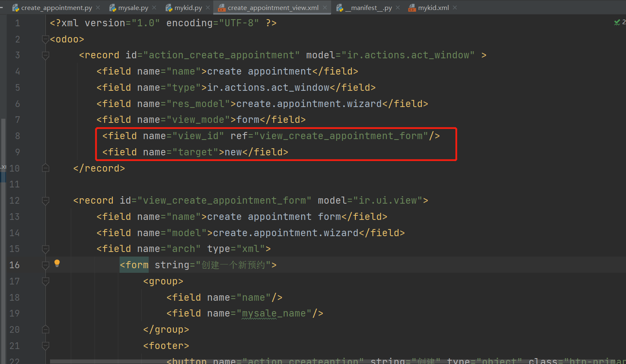Screen dimensions: 626x364
Task: Click the closing </record> tag on line 10
Action: pyautogui.click(x=99, y=168)
